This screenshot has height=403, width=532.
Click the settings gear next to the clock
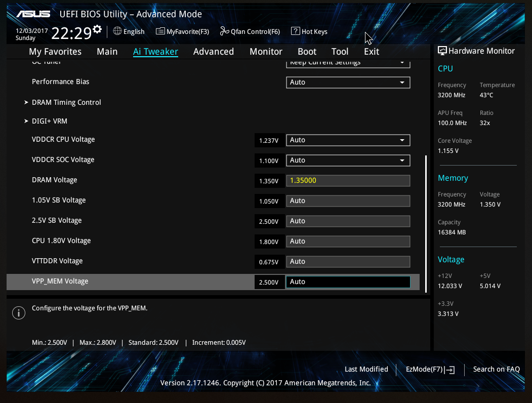97,29
